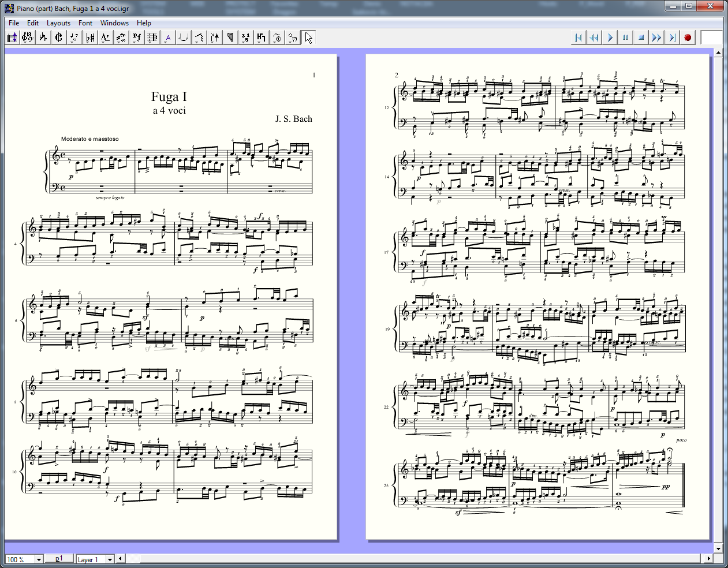The width and height of the screenshot is (728, 568).
Task: Select the beam grouping tool
Action: [261, 38]
